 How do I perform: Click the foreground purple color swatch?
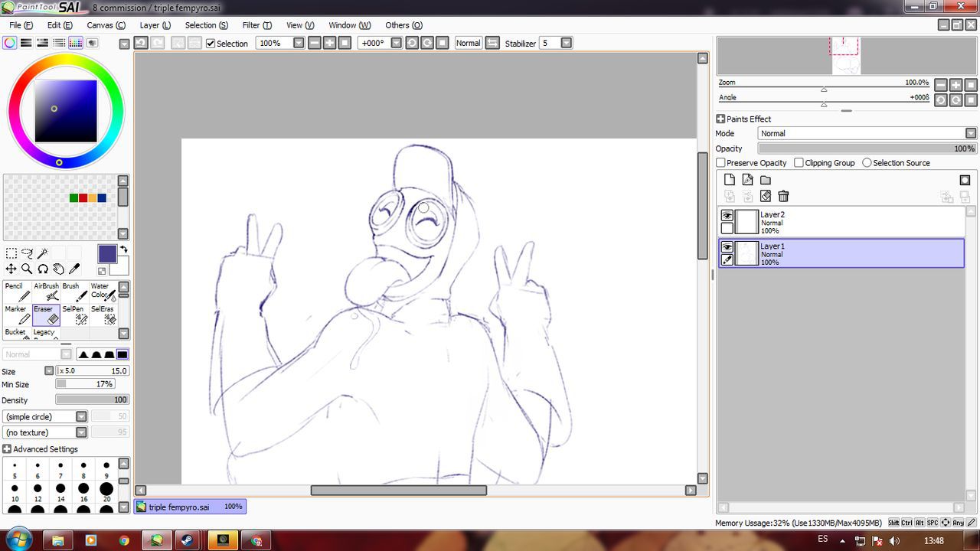click(107, 254)
